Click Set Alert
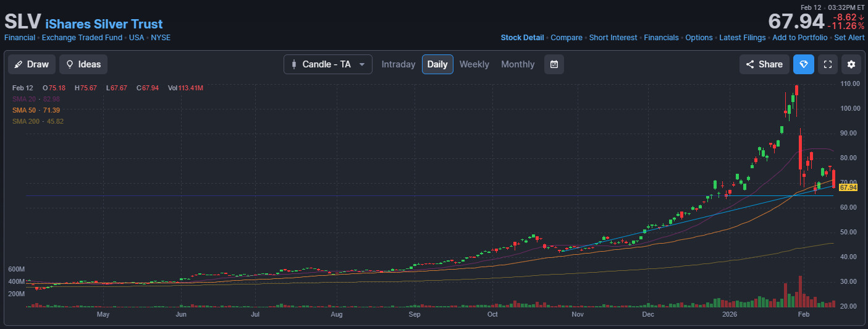This screenshot has width=868, height=329. tap(849, 38)
